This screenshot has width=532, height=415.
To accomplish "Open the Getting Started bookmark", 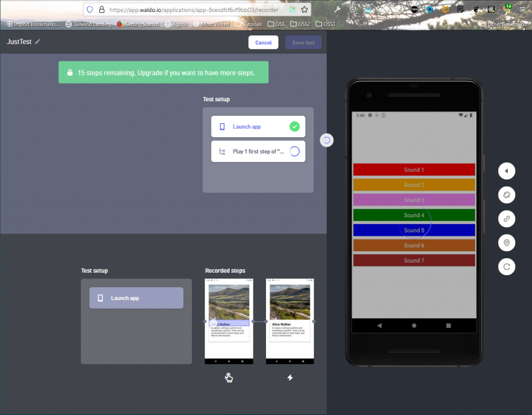I will (138, 24).
